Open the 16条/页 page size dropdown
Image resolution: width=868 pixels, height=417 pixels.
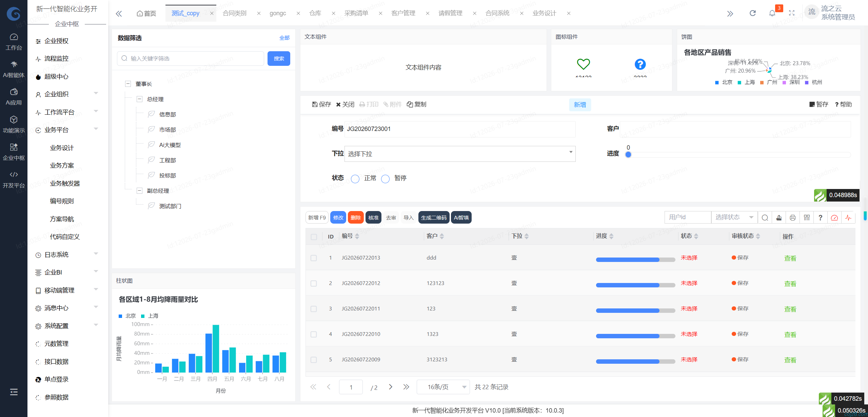coord(443,387)
